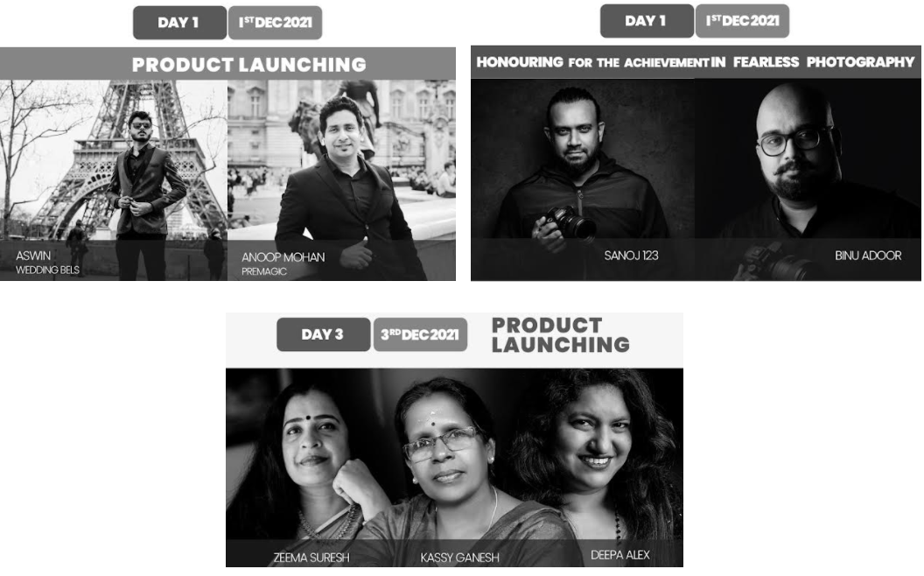Select the DAY 3 badge
924x576 pixels.
click(324, 335)
